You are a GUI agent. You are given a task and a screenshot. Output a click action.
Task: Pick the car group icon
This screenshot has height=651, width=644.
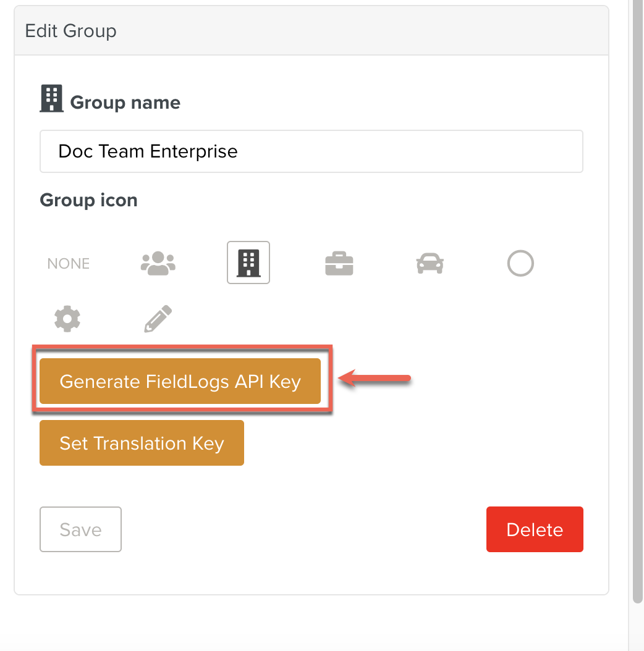430,264
